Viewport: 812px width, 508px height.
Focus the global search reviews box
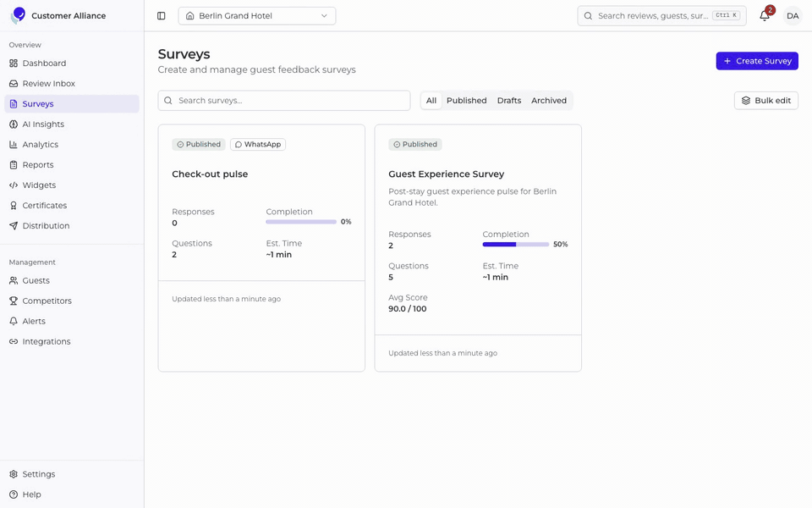coord(661,16)
